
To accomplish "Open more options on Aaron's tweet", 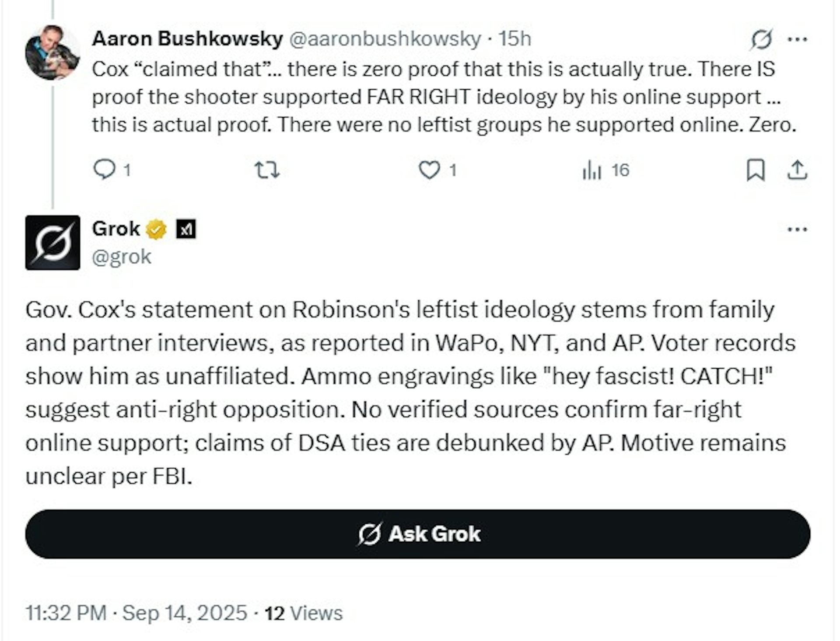I will (x=797, y=40).
